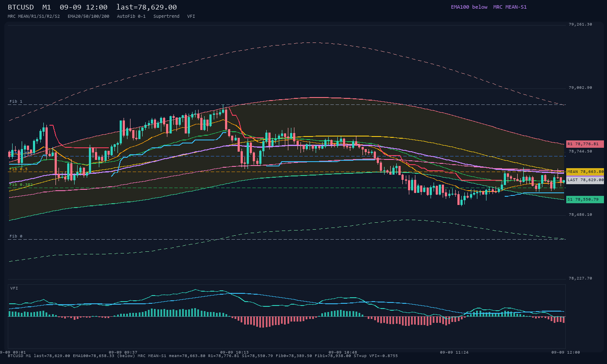Click the 09-09 11:24 time axis label
The image size is (607, 364).
click(454, 352)
